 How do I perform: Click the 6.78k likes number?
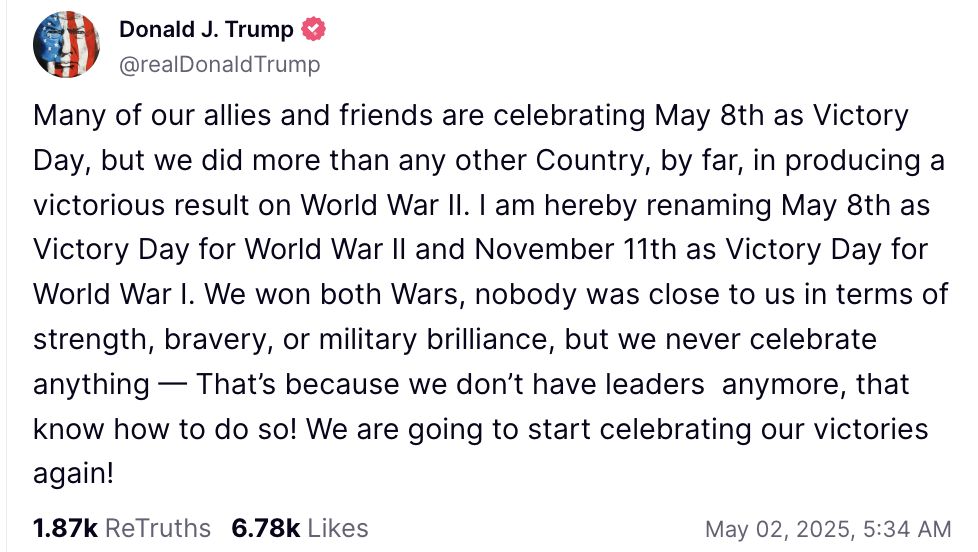(x=263, y=528)
